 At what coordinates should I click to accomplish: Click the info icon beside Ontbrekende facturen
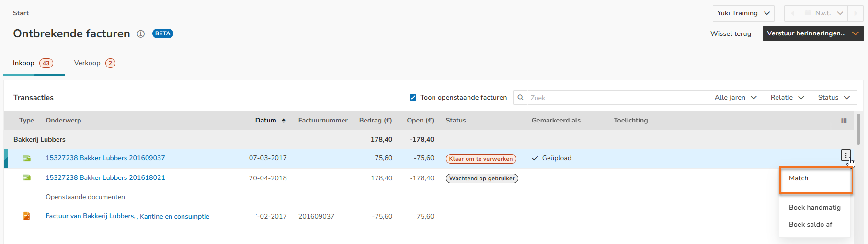(x=141, y=34)
